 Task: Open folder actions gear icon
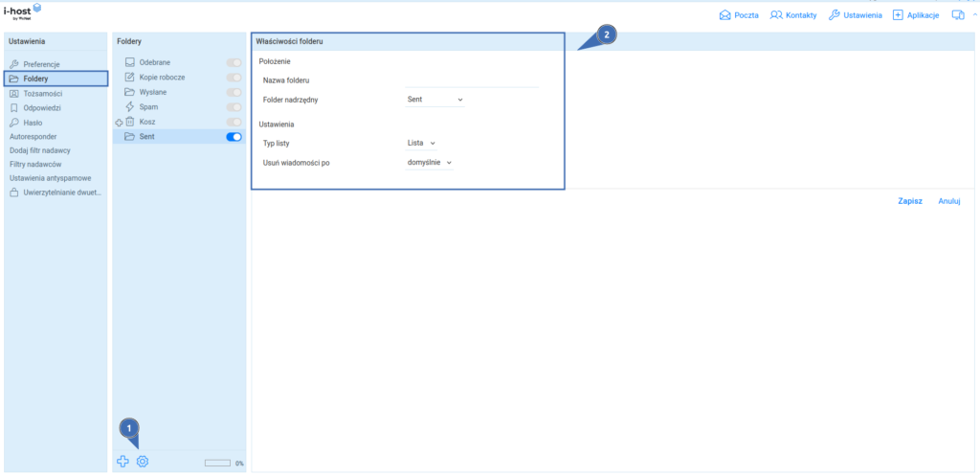[x=143, y=462]
